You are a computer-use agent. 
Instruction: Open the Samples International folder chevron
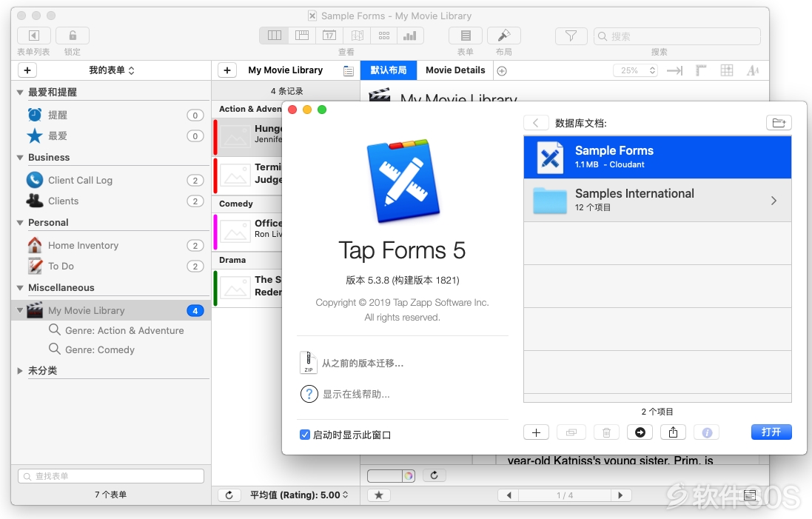point(774,201)
